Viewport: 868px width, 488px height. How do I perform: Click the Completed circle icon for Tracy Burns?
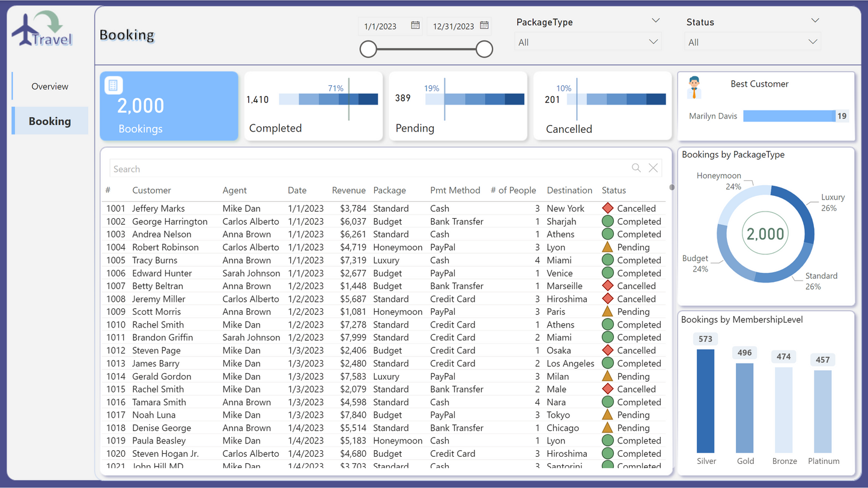click(x=607, y=260)
